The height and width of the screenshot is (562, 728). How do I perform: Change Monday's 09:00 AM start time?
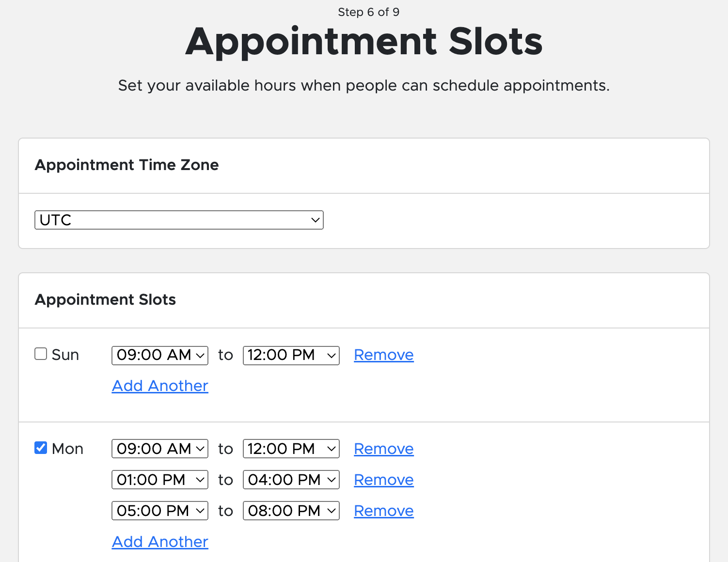(x=160, y=449)
